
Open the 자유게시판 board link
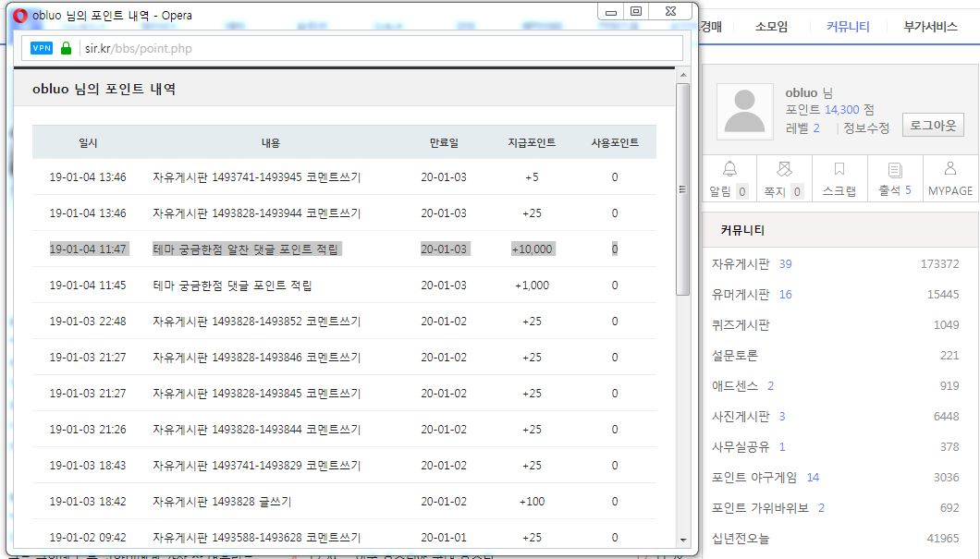[x=740, y=264]
